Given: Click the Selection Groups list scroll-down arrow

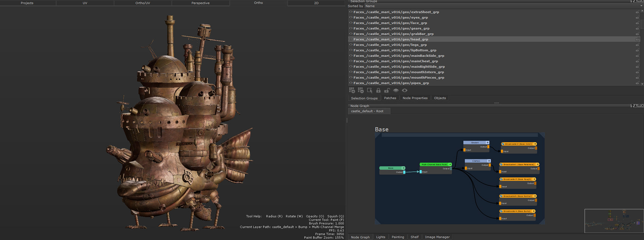Looking at the screenshot, I should pos(642,84).
